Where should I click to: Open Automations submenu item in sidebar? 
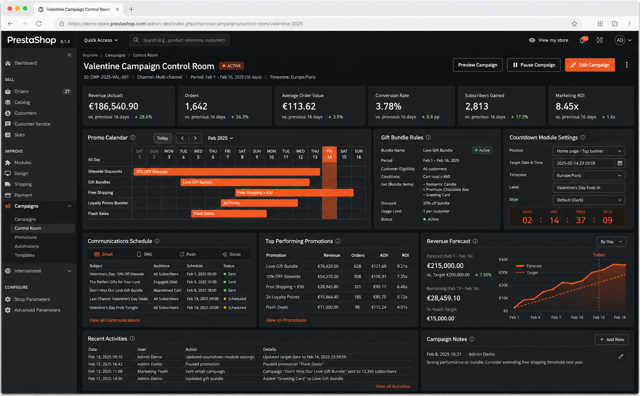tap(27, 247)
